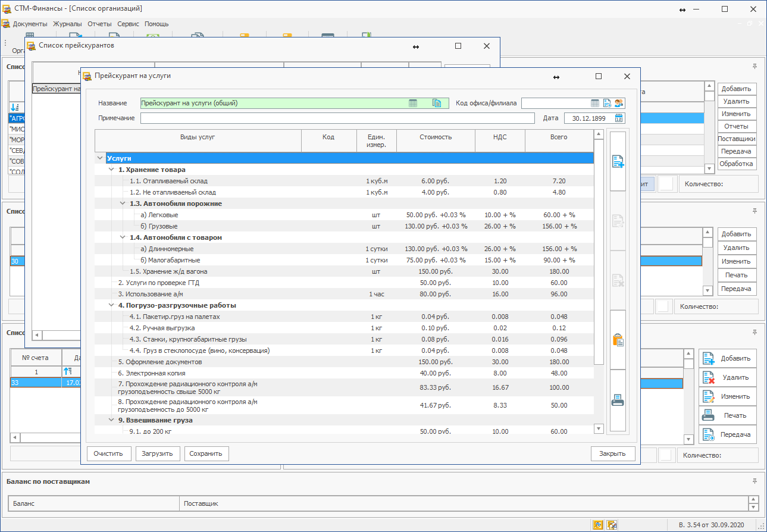
Task: Click the Удалить button with red cross icon
Action: coord(727,377)
